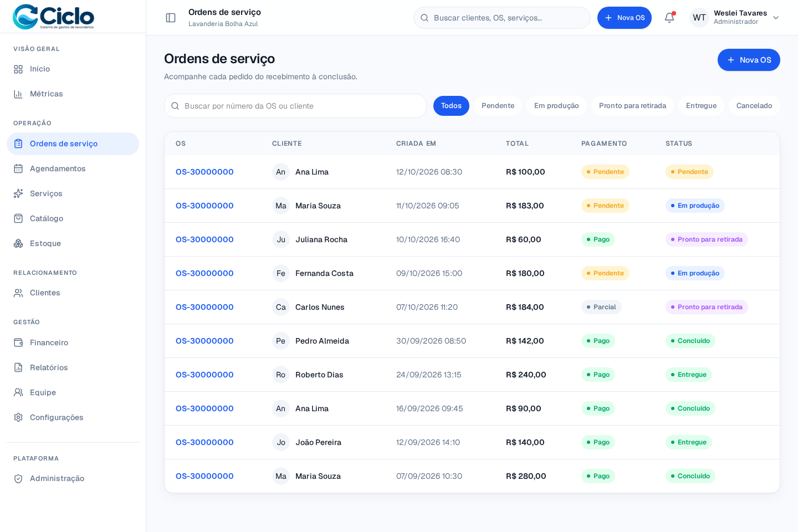
Task: Filter orders by Entregue
Action: click(x=701, y=106)
